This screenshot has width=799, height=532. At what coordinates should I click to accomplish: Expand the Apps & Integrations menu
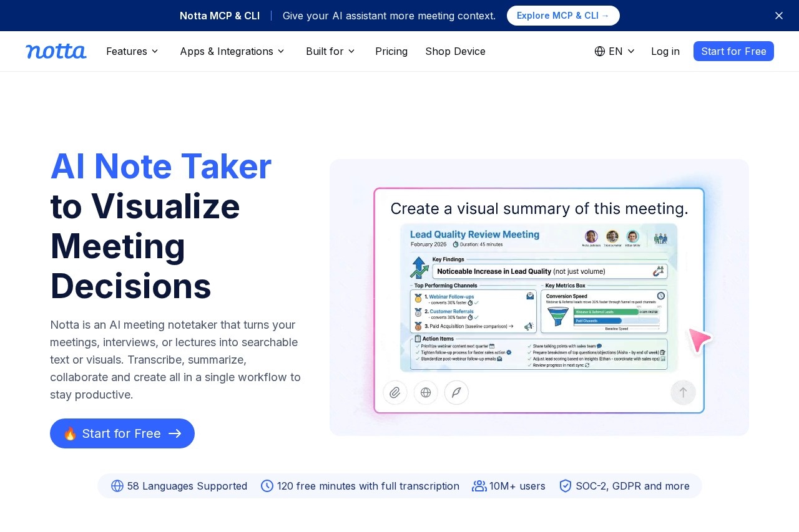(x=232, y=51)
